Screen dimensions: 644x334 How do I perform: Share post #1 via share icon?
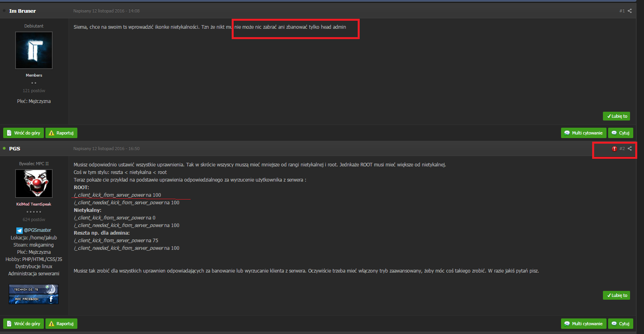[x=630, y=11]
